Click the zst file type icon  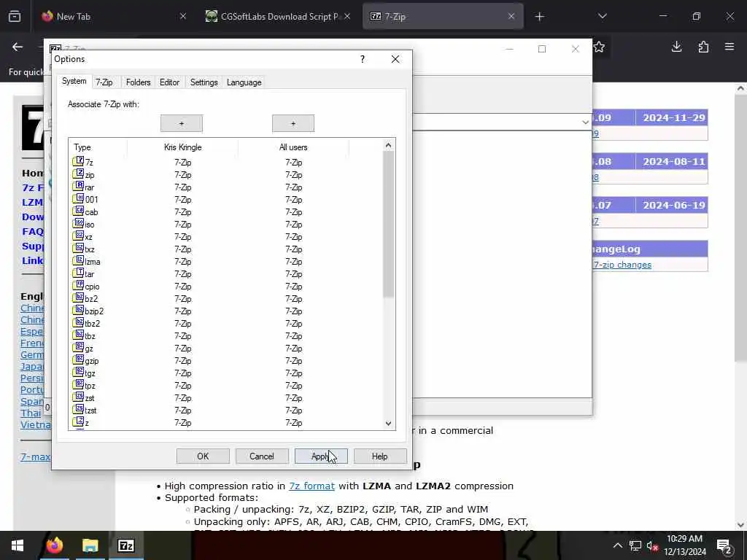(78, 397)
